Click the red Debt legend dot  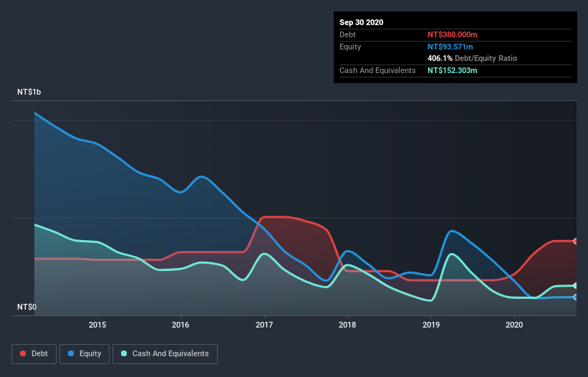click(23, 353)
